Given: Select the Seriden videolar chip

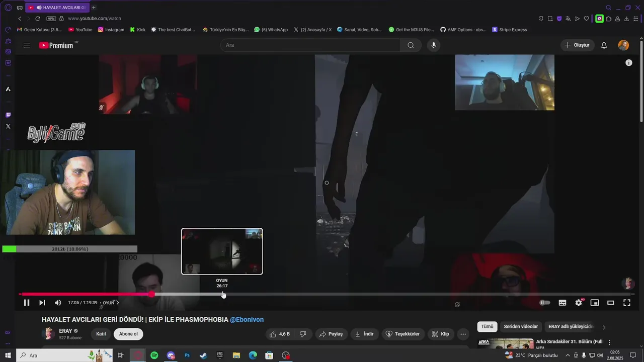Looking at the screenshot, I should 521,327.
